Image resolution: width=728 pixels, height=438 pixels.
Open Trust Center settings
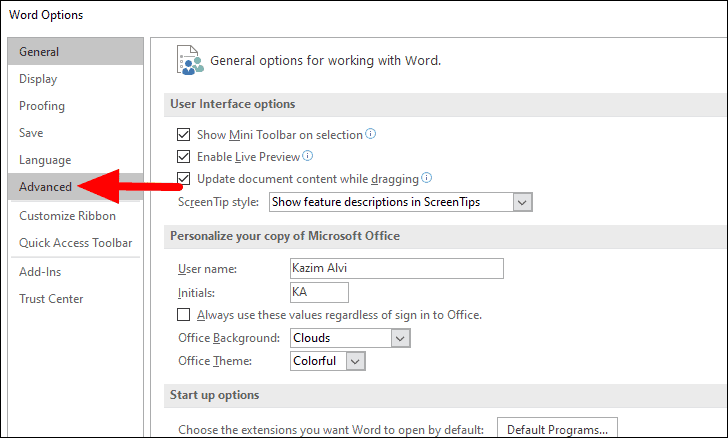[76, 299]
